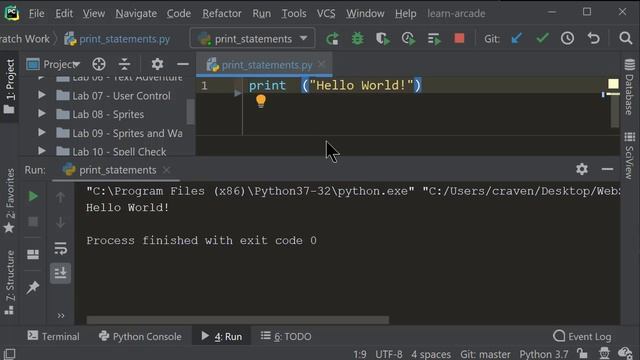Collapse all folders in Project panel
Image resolution: width=640 pixels, height=360 pixels.
click(x=124, y=64)
